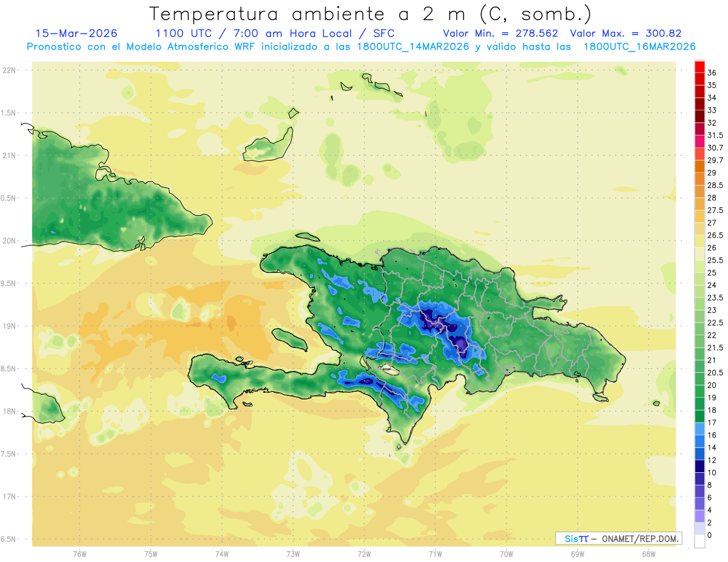Click the '69W' longitude axis label
The width and height of the screenshot is (728, 562).
(x=578, y=554)
